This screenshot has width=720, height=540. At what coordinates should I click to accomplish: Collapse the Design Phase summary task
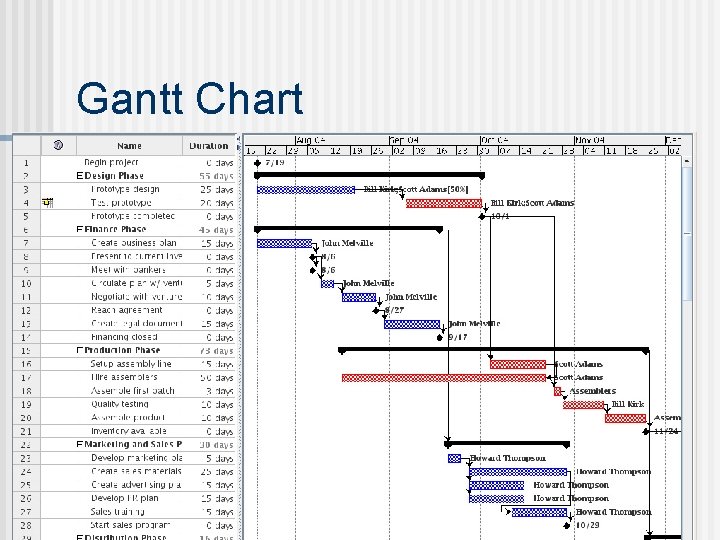pos(80,175)
